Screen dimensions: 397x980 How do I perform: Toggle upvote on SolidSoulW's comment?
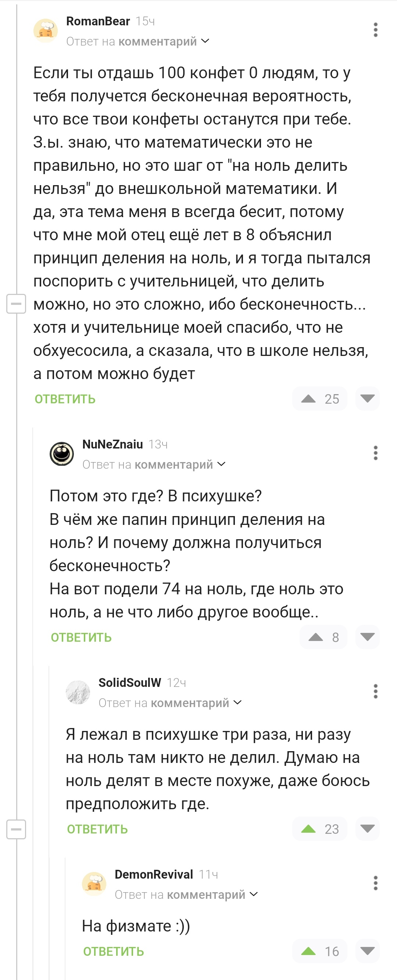pos(308,829)
